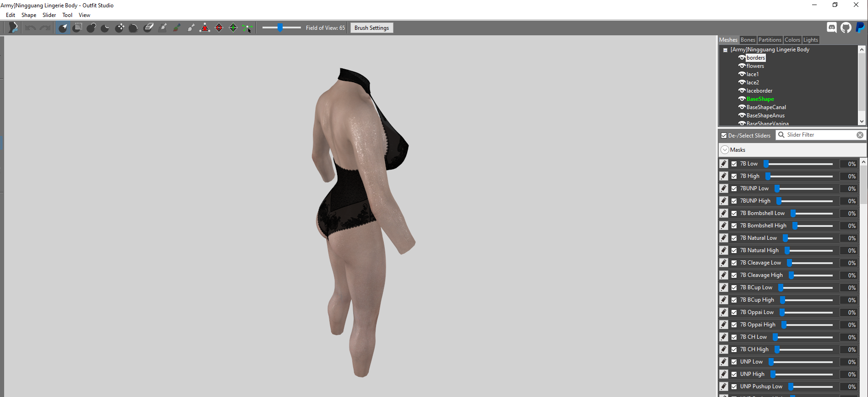Open the GitHub link icon
868x397 pixels.
(846, 28)
